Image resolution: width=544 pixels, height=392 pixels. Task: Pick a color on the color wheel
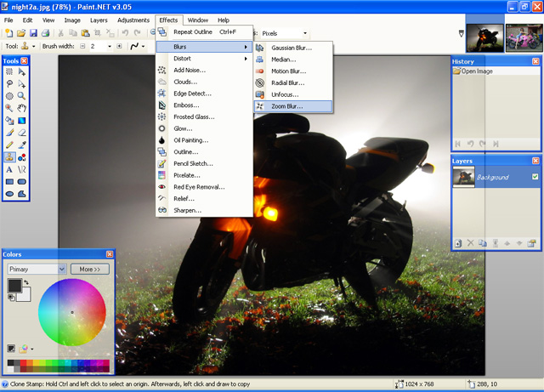[72, 312]
